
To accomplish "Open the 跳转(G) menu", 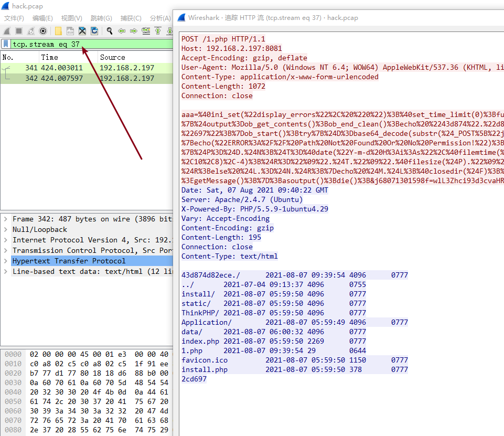I will 101,18.
